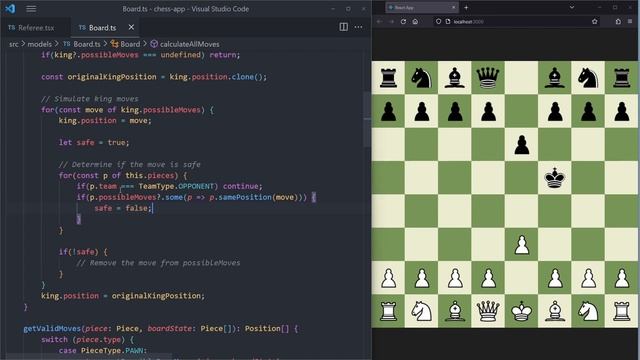The width and height of the screenshot is (640, 360).
Task: Click the '// Simulate king moves' comment
Action: (x=90, y=99)
